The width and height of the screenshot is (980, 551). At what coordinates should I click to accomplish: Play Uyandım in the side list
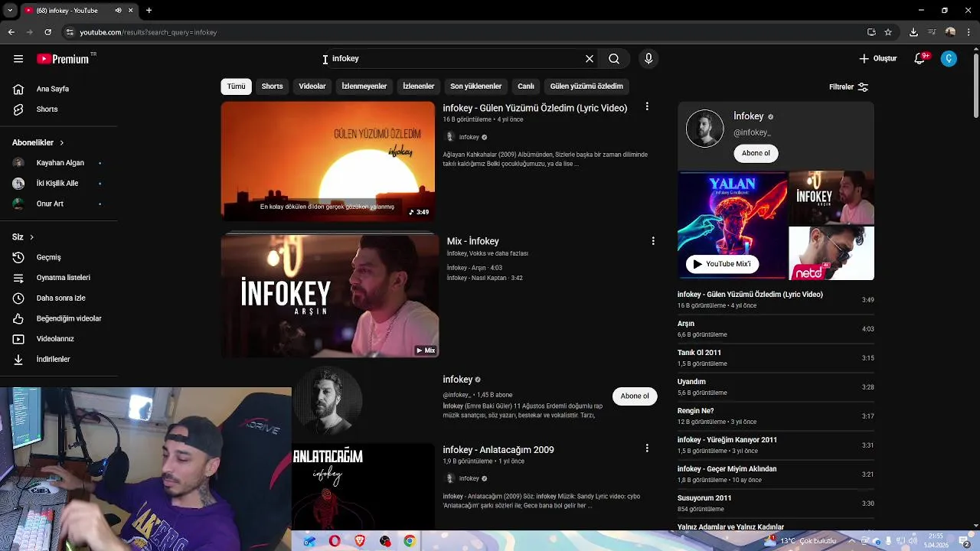click(x=776, y=387)
